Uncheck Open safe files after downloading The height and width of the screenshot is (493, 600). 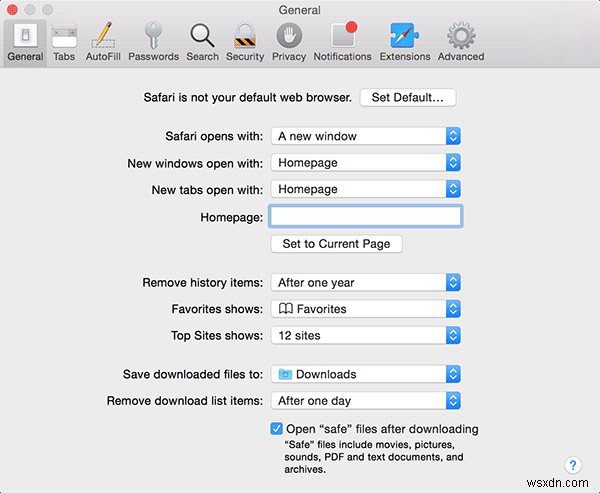tap(276, 429)
